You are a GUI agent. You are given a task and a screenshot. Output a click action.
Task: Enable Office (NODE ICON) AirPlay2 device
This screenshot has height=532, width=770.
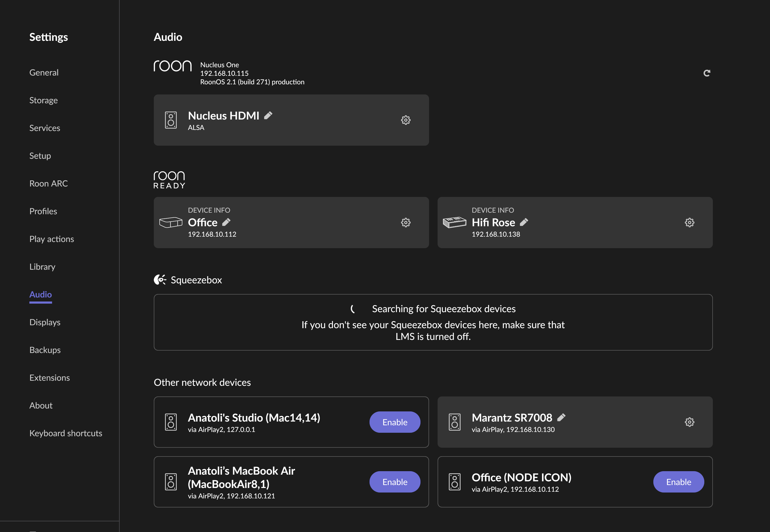pos(679,482)
